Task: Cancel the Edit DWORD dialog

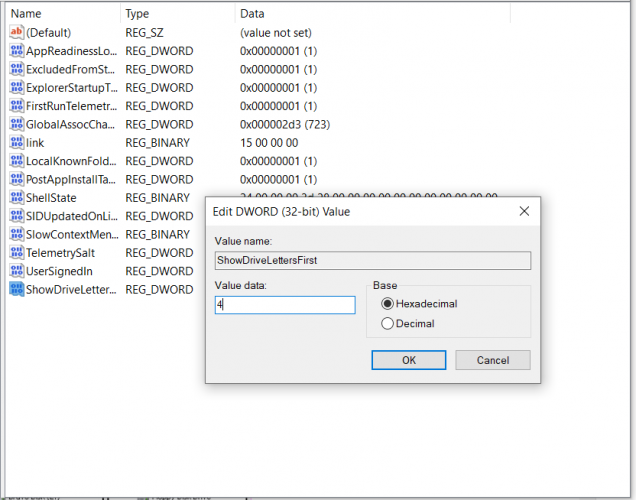Action: click(x=493, y=360)
